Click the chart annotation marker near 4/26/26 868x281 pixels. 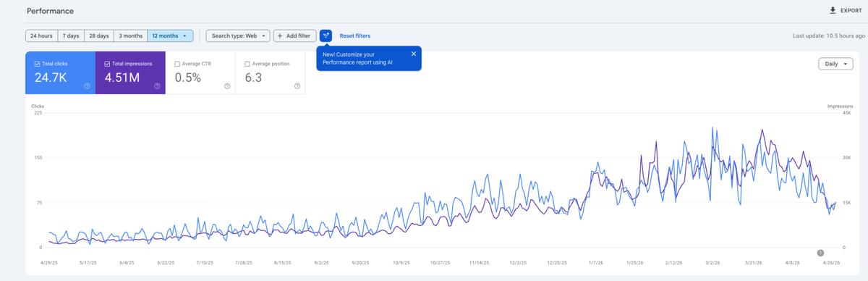[x=821, y=253]
